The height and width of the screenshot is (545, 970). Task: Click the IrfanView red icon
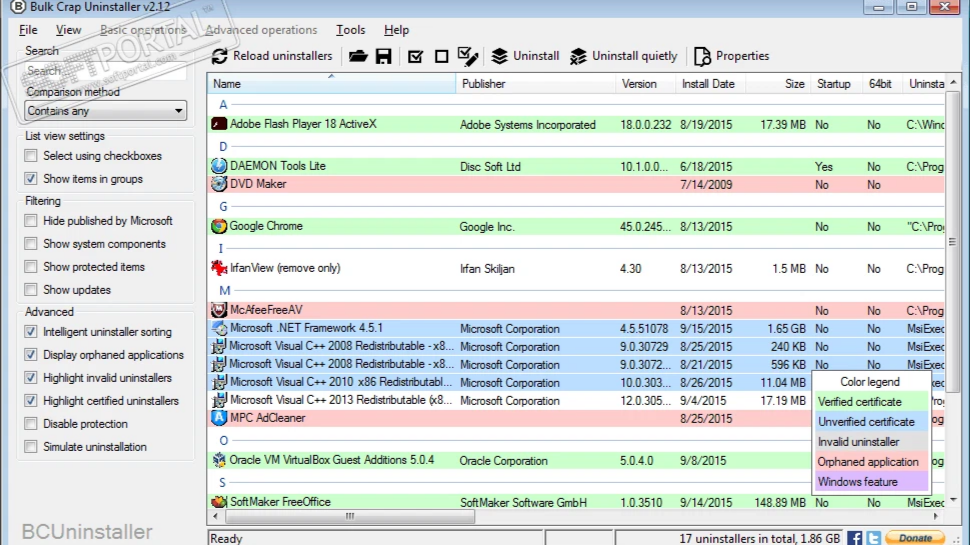pos(218,268)
